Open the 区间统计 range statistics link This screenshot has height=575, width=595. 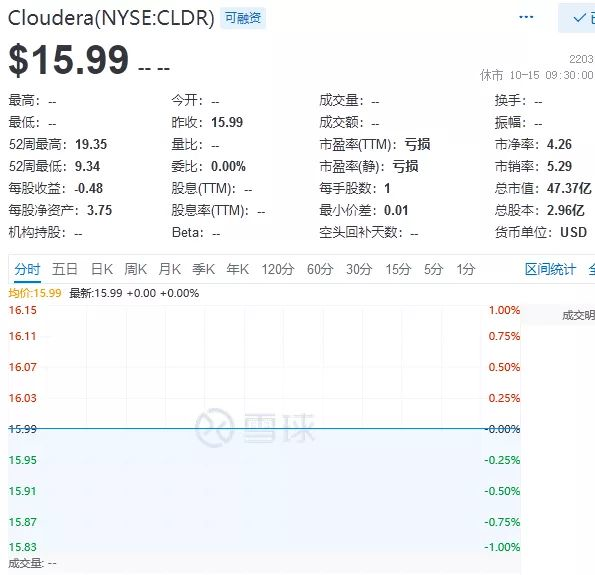550,269
